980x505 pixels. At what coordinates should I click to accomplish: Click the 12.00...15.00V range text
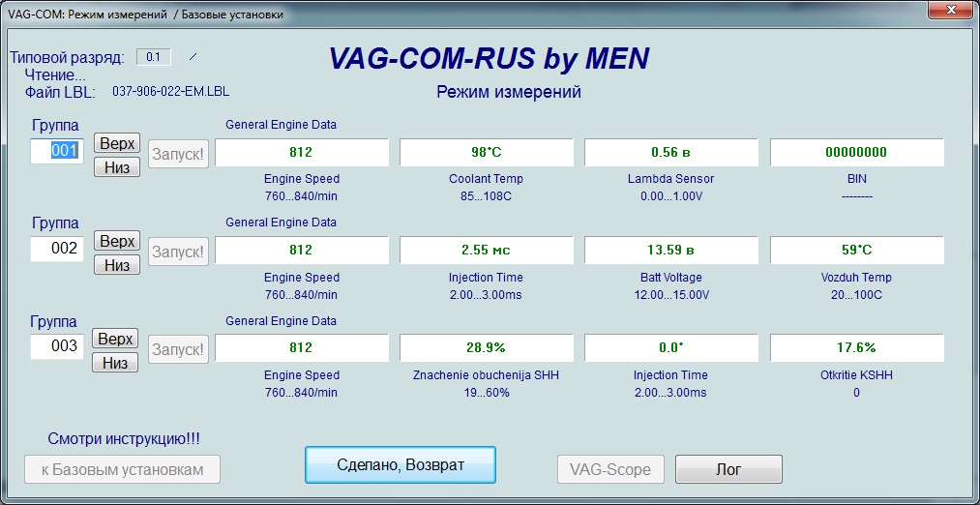[671, 294]
